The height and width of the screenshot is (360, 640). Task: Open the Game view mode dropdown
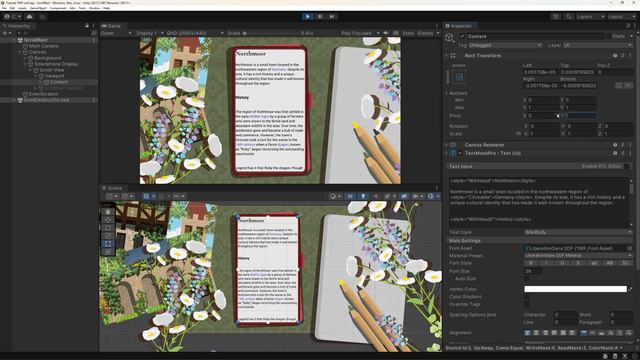tap(116, 33)
